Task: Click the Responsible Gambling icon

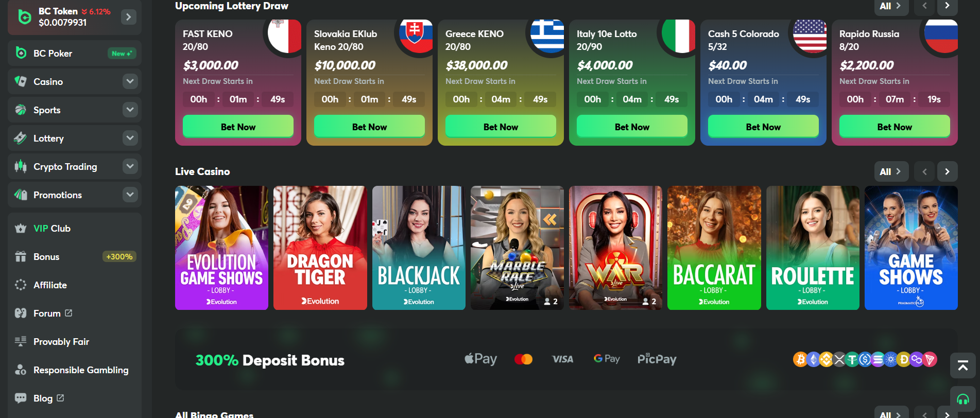Action: point(21,370)
